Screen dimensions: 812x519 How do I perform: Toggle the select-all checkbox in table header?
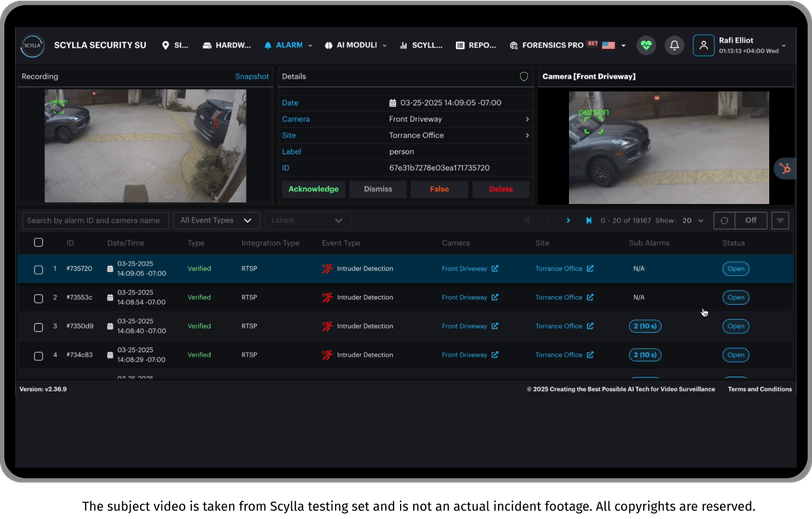point(38,242)
